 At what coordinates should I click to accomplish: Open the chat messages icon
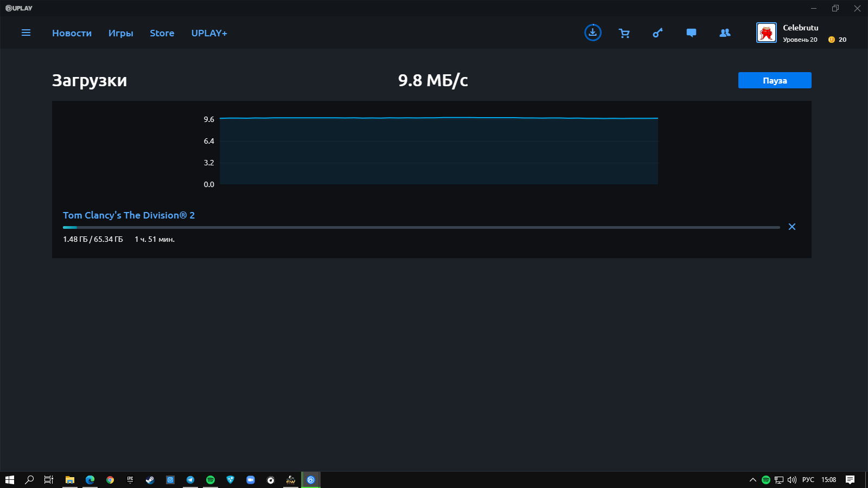(x=691, y=33)
